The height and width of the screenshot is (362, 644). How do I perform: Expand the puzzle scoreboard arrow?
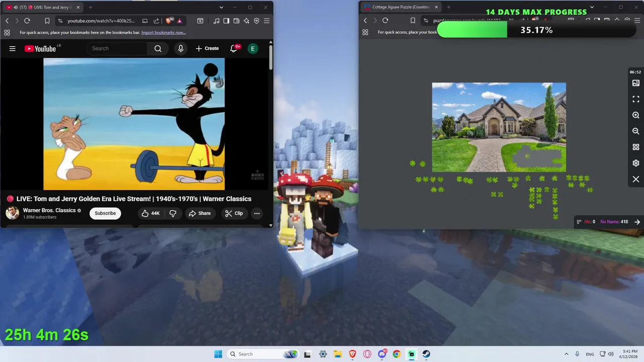pyautogui.click(x=637, y=222)
